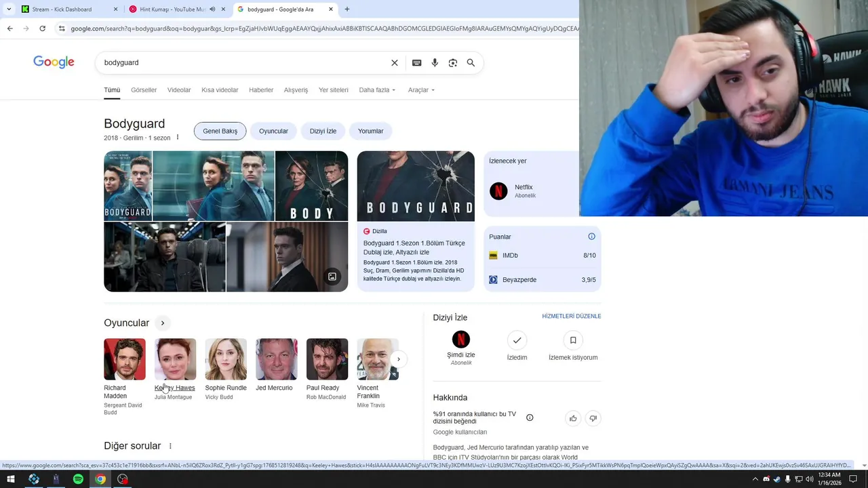868x488 pixels.
Task: Open the Alışveriş tab
Action: (x=296, y=90)
